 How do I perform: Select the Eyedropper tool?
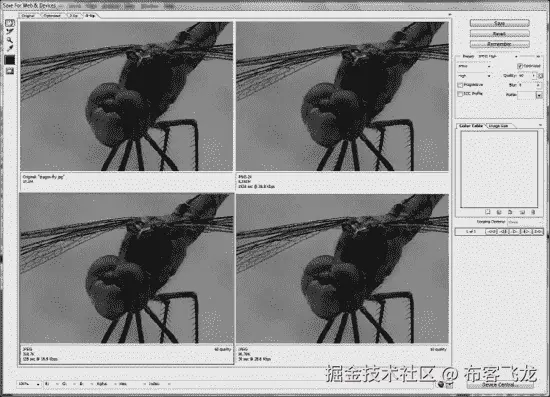point(10,48)
